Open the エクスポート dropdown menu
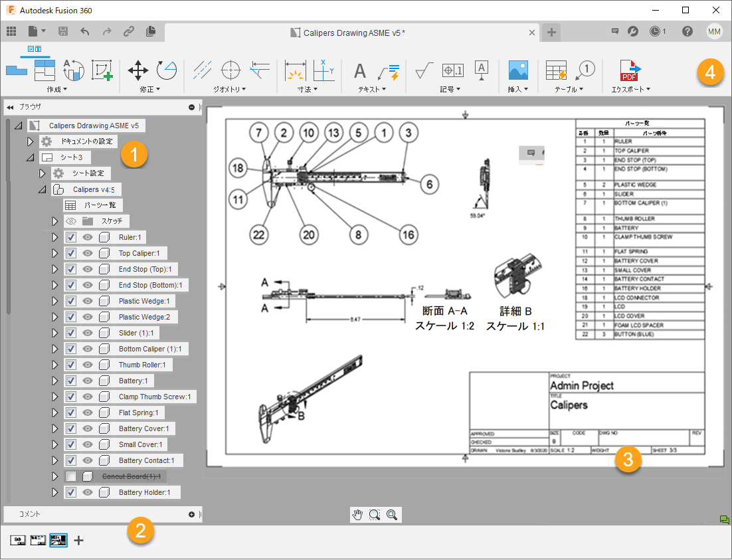This screenshot has width=732, height=560. pos(630,89)
